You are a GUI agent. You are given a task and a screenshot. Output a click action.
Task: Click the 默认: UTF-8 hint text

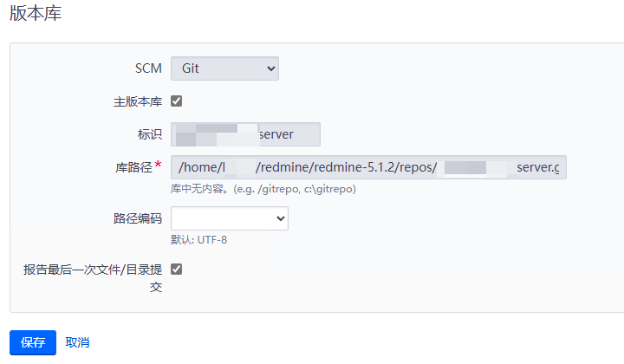click(198, 239)
